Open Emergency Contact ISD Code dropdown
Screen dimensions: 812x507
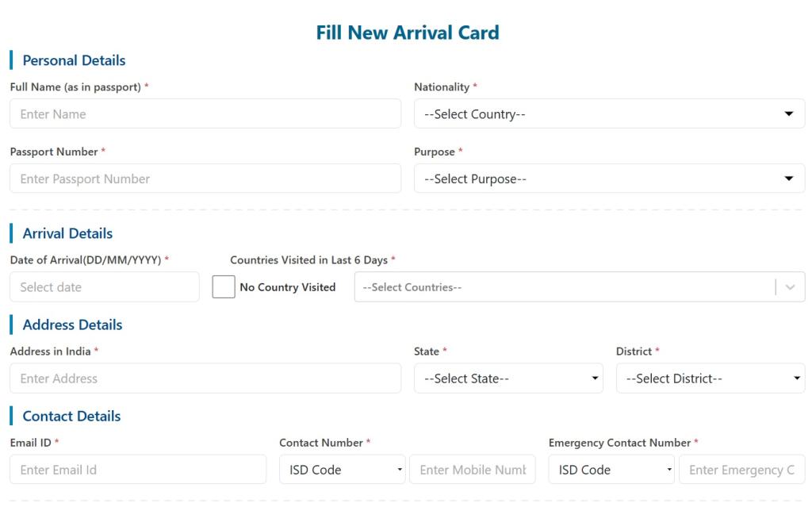611,470
